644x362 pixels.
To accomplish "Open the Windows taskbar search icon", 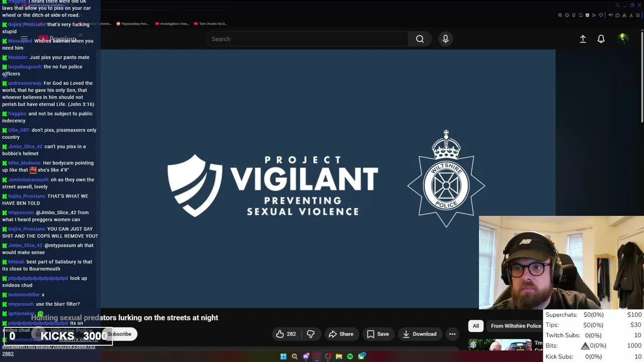I will click(x=294, y=356).
